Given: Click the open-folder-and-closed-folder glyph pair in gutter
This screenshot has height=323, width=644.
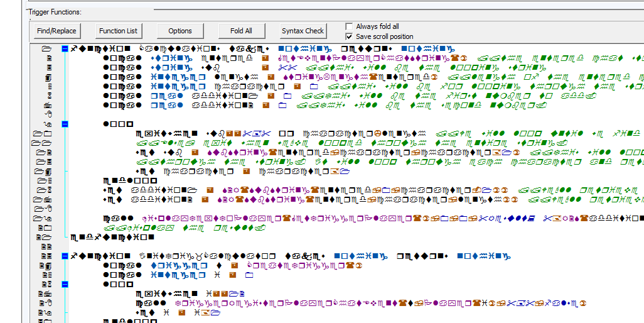Looking at the screenshot, I should coord(42,134).
